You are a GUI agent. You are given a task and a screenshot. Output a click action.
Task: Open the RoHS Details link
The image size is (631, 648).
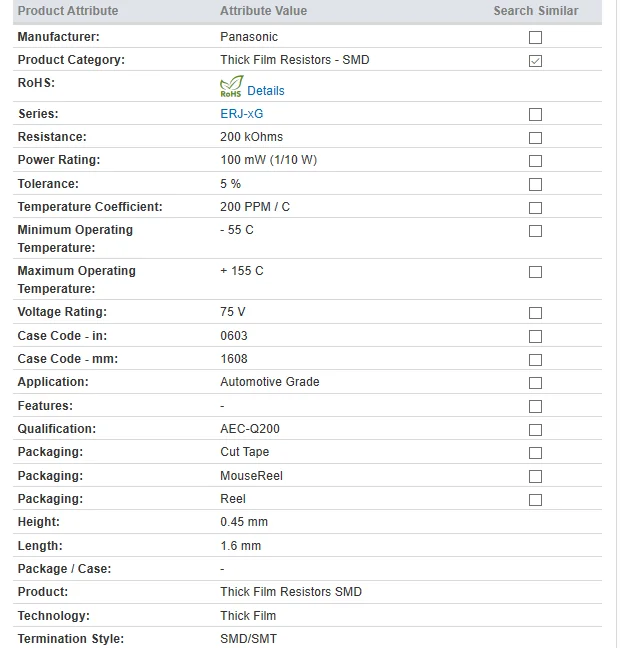tap(266, 91)
